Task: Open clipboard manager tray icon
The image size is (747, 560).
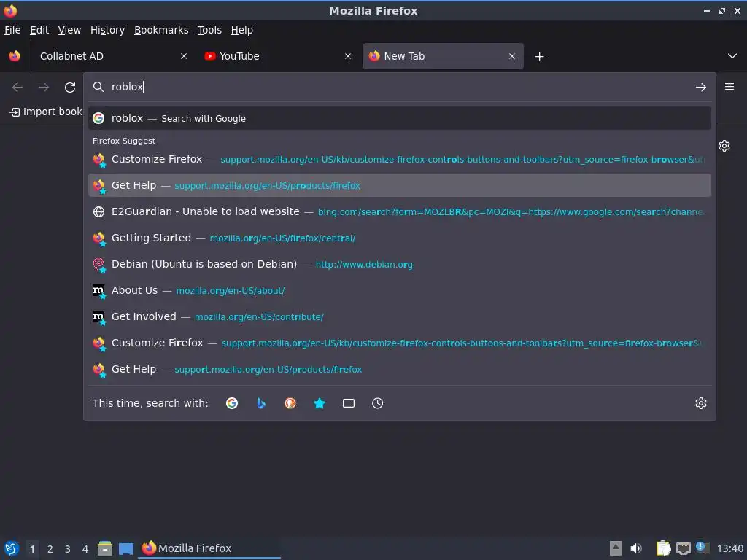Action: click(x=663, y=548)
